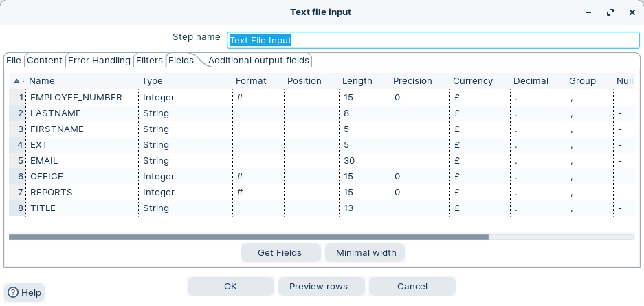
Task: Maximize the Text file input dialog
Action: [610, 12]
